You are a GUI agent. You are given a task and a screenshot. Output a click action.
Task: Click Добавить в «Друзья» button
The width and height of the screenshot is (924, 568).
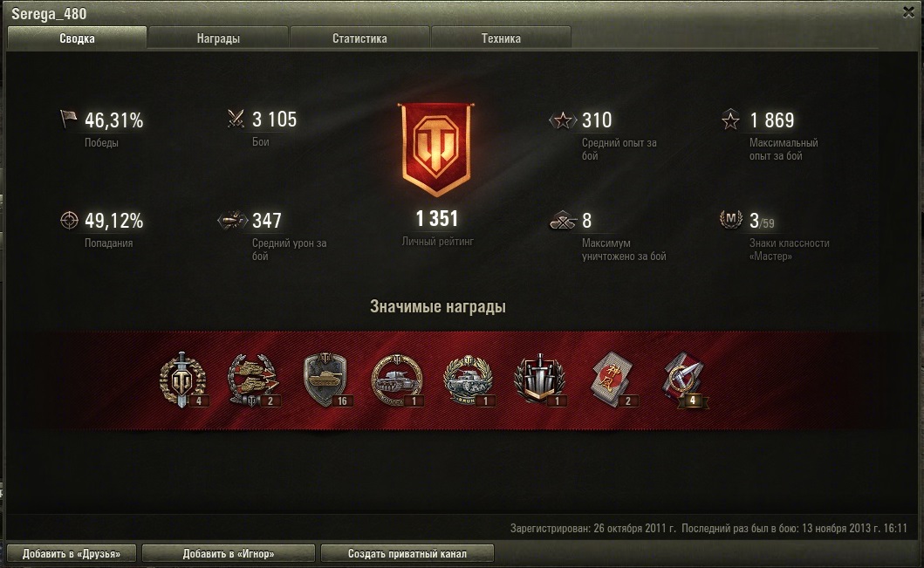click(72, 554)
